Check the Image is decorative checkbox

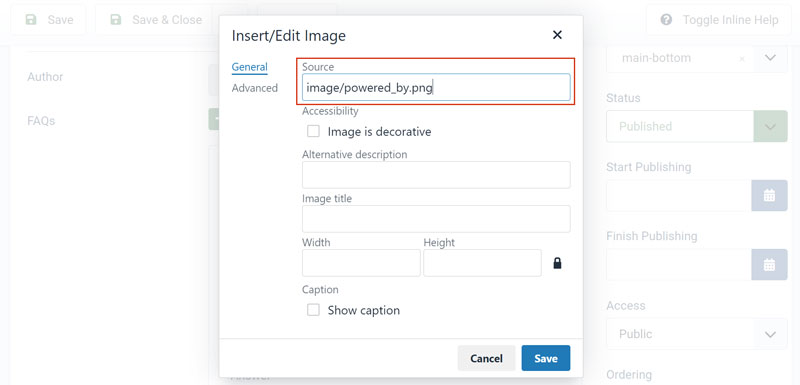(x=313, y=132)
